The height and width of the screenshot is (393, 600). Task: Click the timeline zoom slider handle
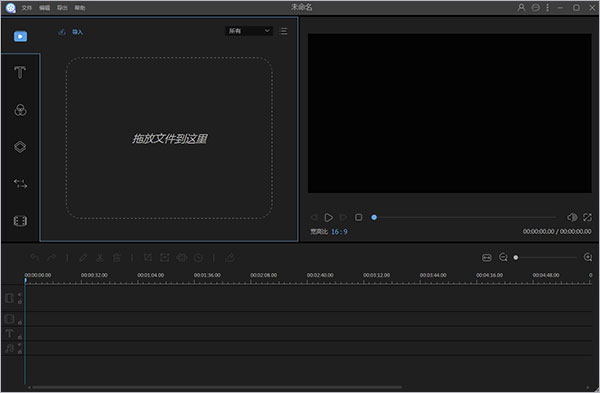tap(516, 258)
